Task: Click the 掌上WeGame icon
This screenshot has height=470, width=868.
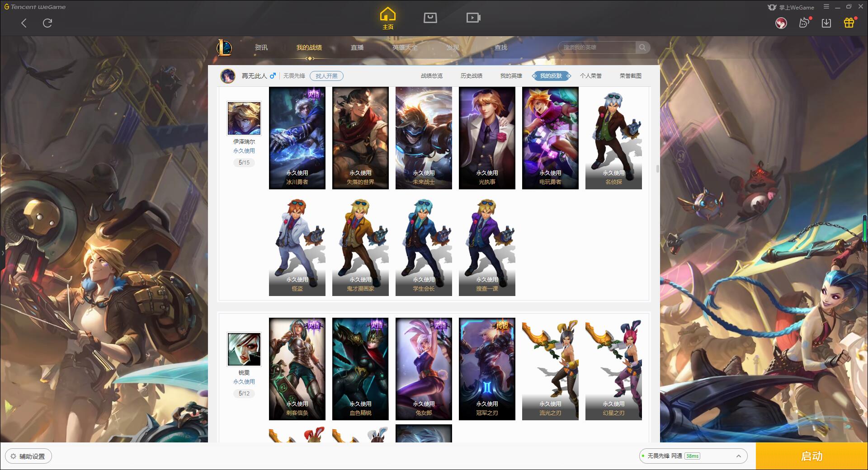Action: click(772, 7)
